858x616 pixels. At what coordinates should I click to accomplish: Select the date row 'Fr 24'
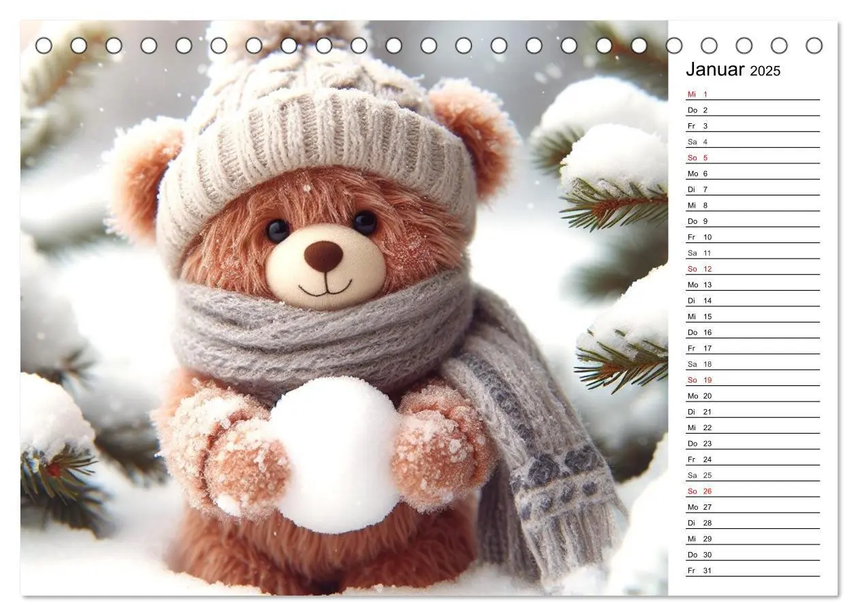752,459
